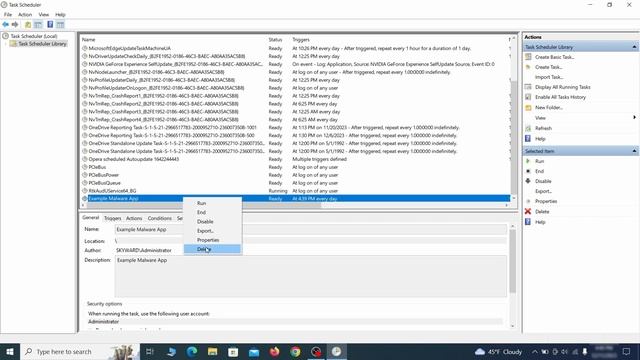Open the Action menu
This screenshot has width=640, height=360.
[x=25, y=15]
